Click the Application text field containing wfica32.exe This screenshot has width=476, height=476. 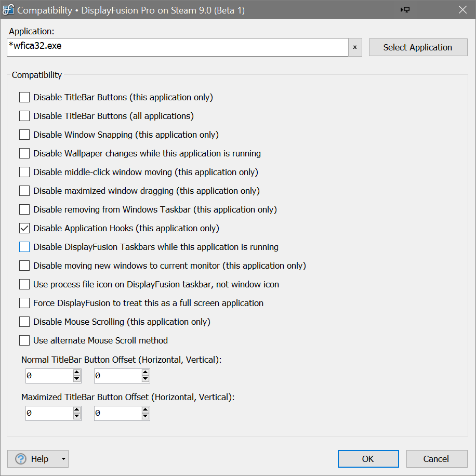click(x=177, y=47)
